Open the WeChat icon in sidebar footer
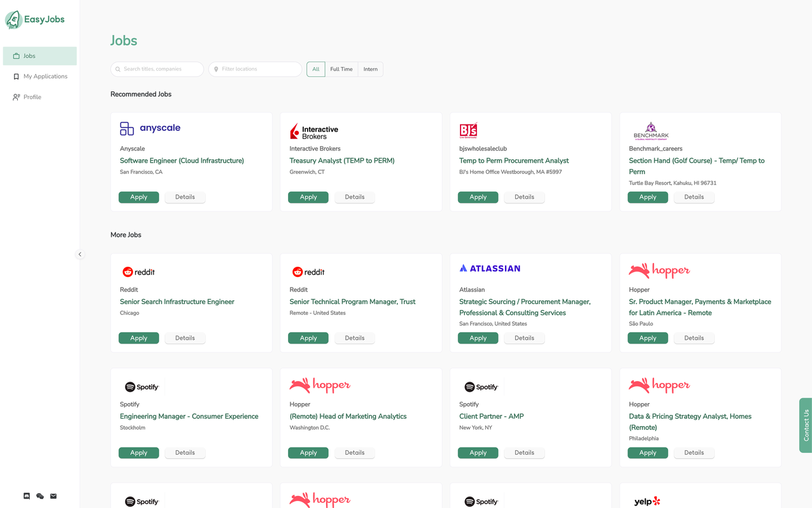The width and height of the screenshot is (812, 508). coord(40,496)
